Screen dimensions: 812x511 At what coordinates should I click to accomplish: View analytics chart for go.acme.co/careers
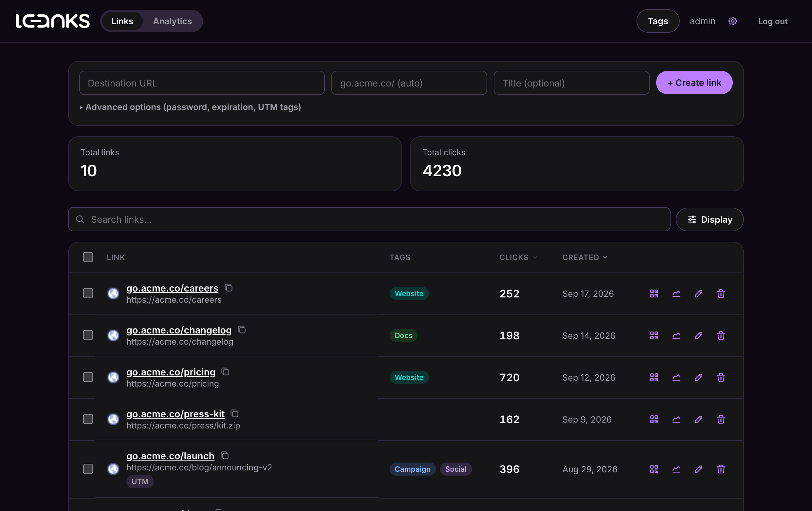pyautogui.click(x=676, y=293)
